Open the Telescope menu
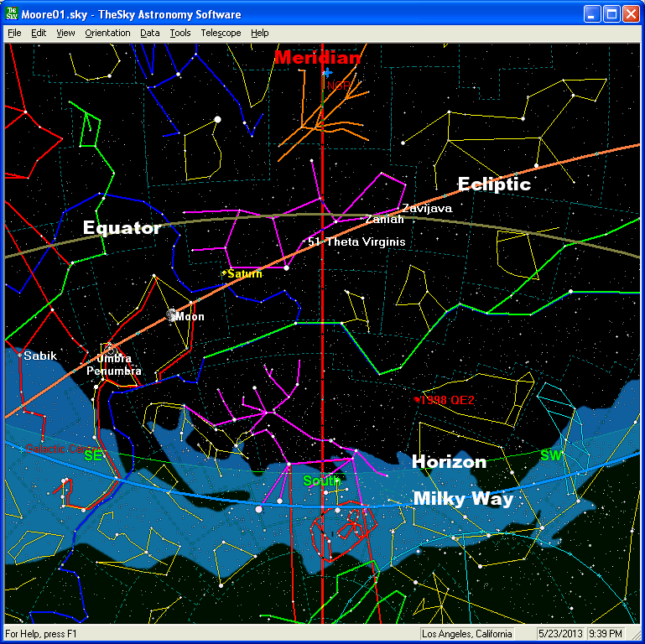Viewport: 645px width, 644px height. click(221, 33)
